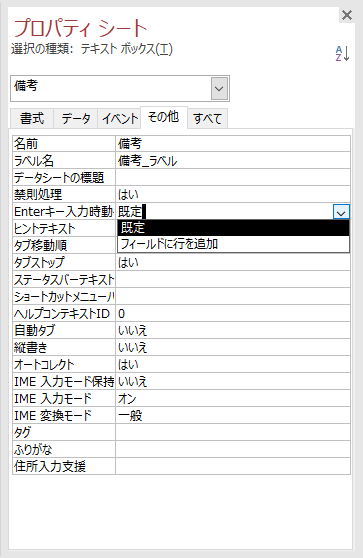Click the A-Z sort properties icon
Screen dimensions: 363x558
coord(342,53)
